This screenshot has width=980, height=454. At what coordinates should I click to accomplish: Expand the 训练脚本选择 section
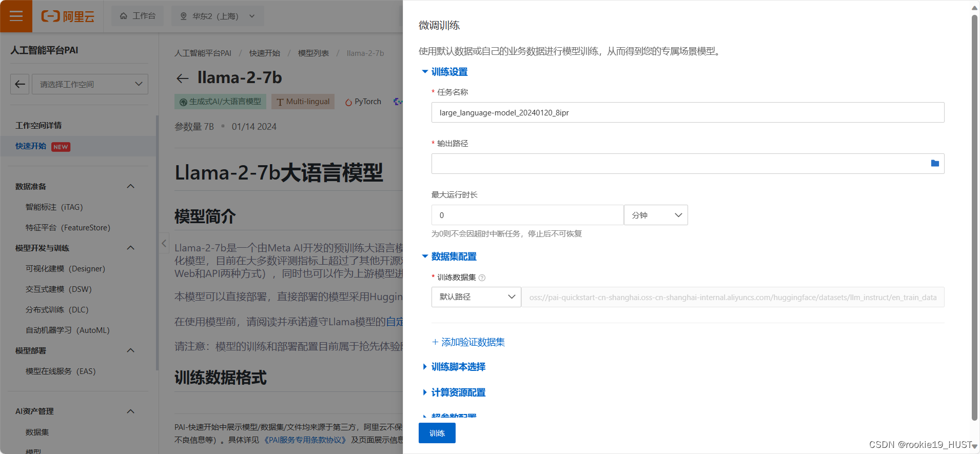pos(454,367)
